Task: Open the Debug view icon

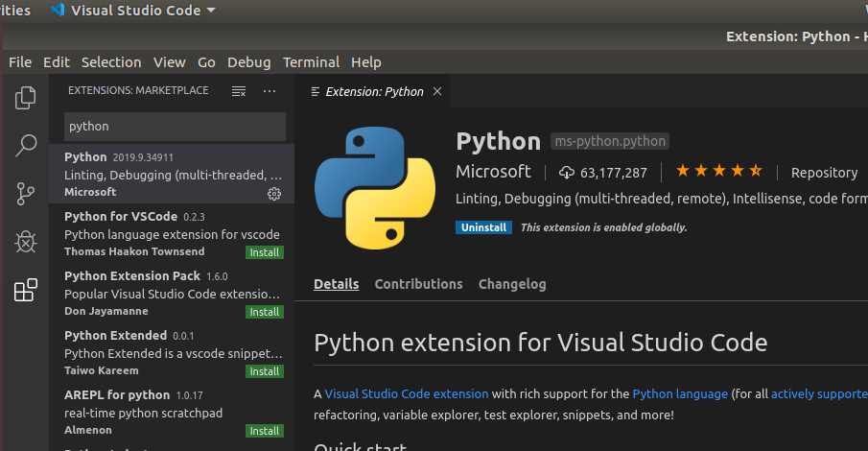Action: pos(26,242)
